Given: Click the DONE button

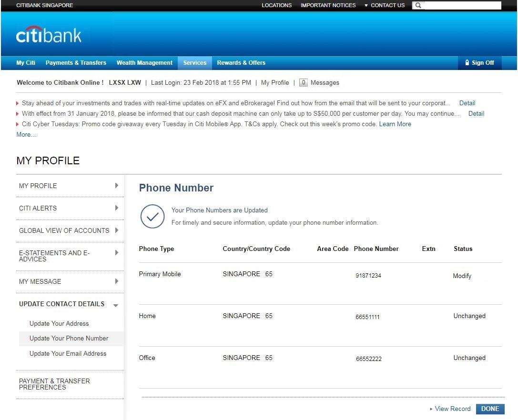Looking at the screenshot, I should [490, 409].
